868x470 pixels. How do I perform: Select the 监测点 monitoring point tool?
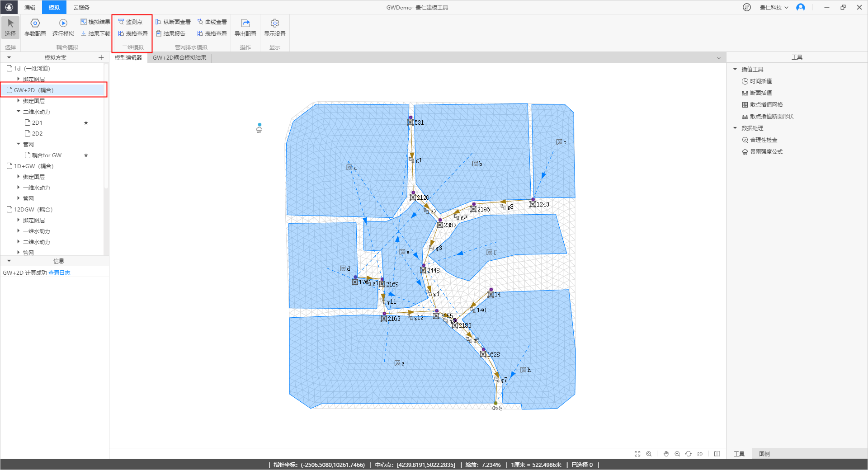point(130,22)
